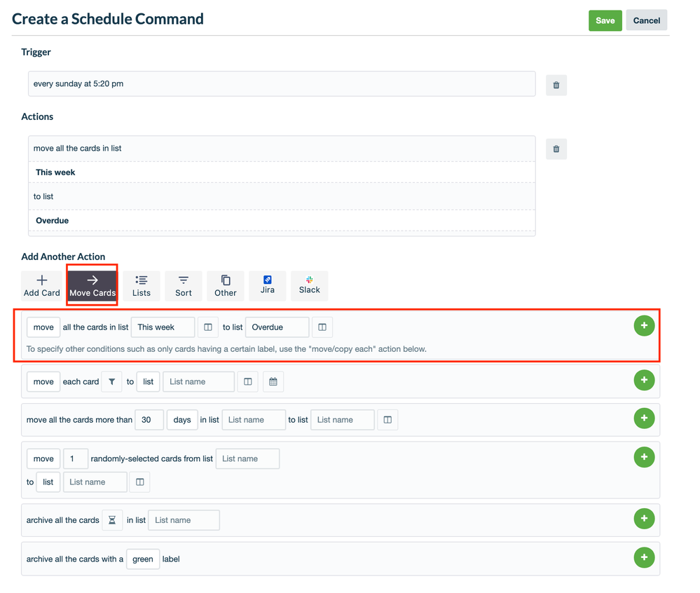The width and height of the screenshot is (700, 593).
Task: Click board icon in 'each card' row
Action: pyautogui.click(x=248, y=382)
